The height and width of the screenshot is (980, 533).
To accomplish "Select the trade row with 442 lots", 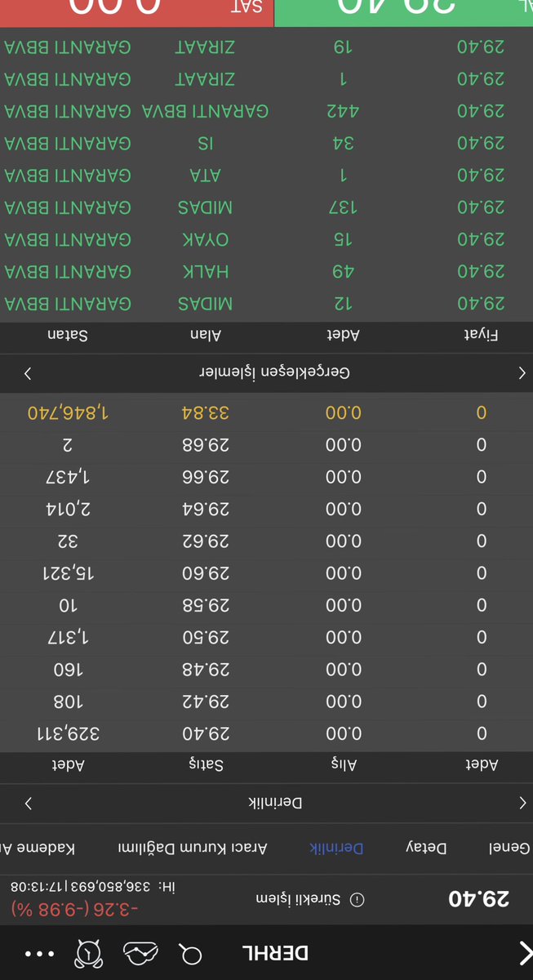I will coord(266,111).
